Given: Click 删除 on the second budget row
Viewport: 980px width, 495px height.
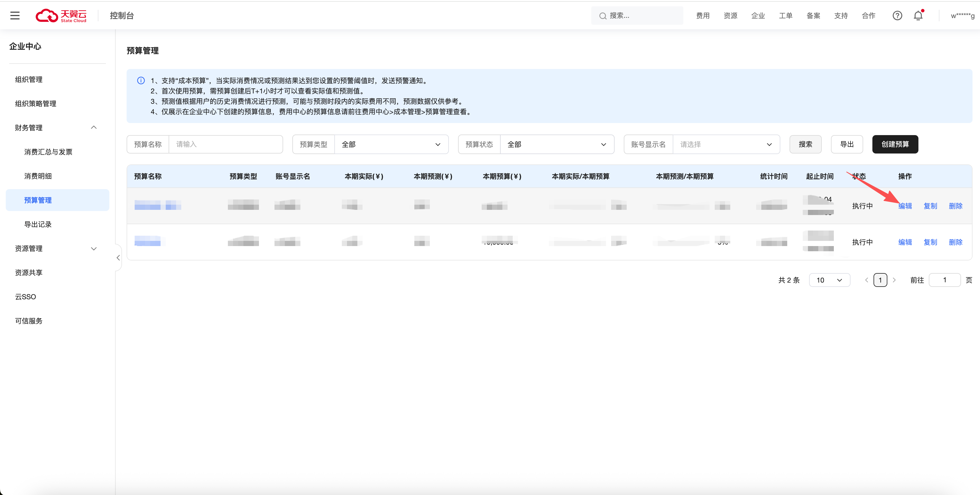Looking at the screenshot, I should point(955,242).
